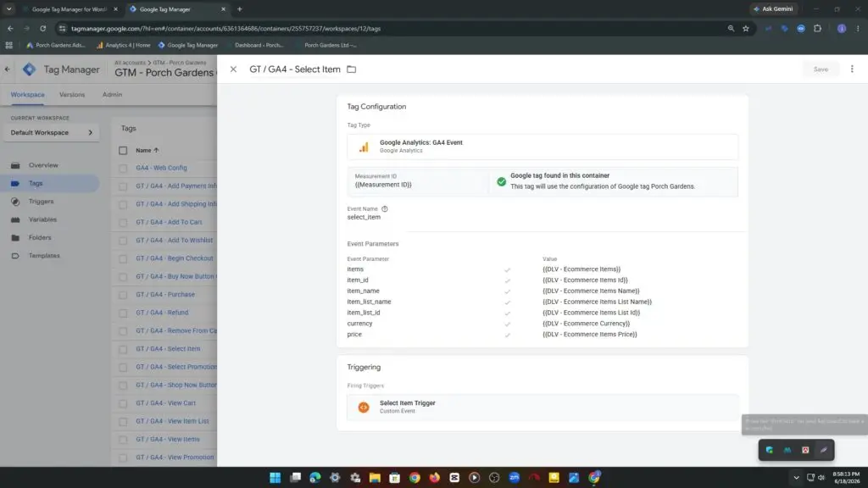Open the browser extensions puzzle icon
Image resolution: width=868 pixels, height=488 pixels.
point(818,28)
